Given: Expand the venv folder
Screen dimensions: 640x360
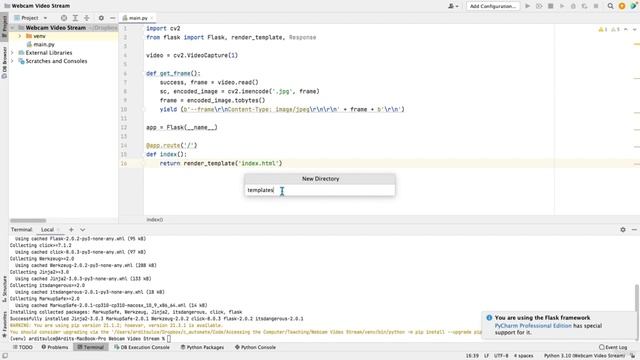Looking at the screenshot, I should point(19,36).
